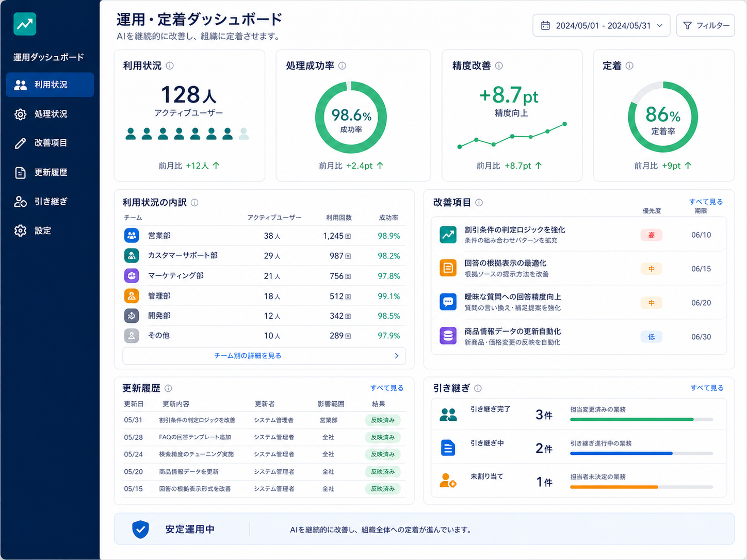
Task: Click the 前月比 +2.4pt text
Action: (x=351, y=166)
